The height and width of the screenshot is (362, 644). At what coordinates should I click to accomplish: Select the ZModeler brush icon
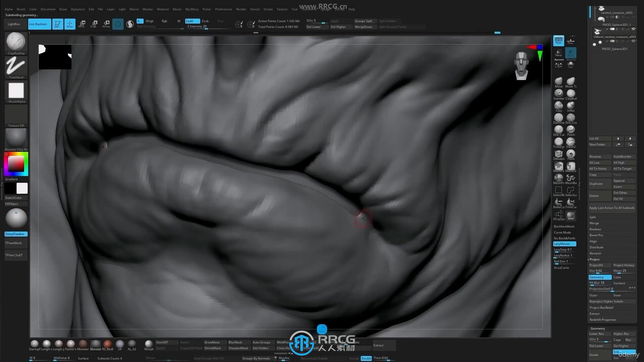click(x=558, y=153)
